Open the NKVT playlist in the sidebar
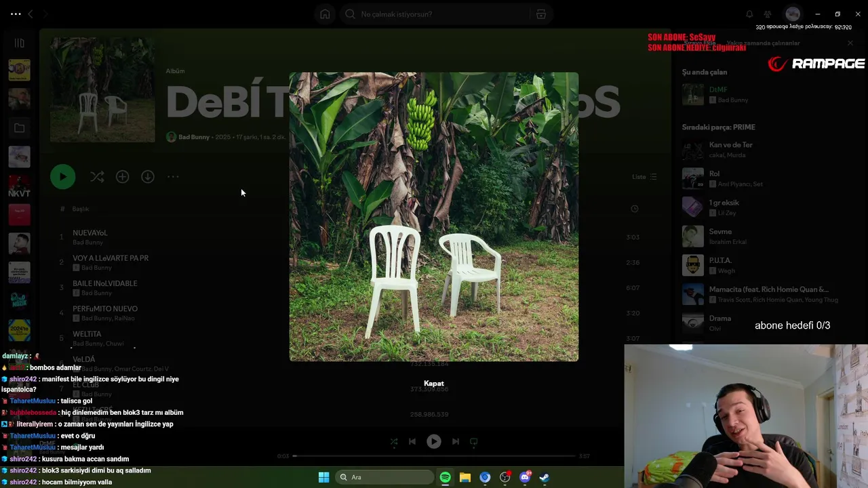868x488 pixels. (x=19, y=186)
